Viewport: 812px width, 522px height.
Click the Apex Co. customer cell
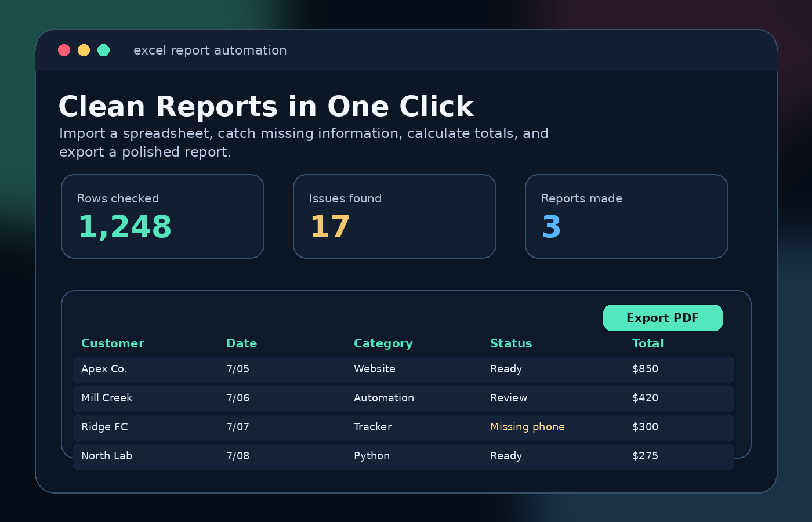(104, 369)
